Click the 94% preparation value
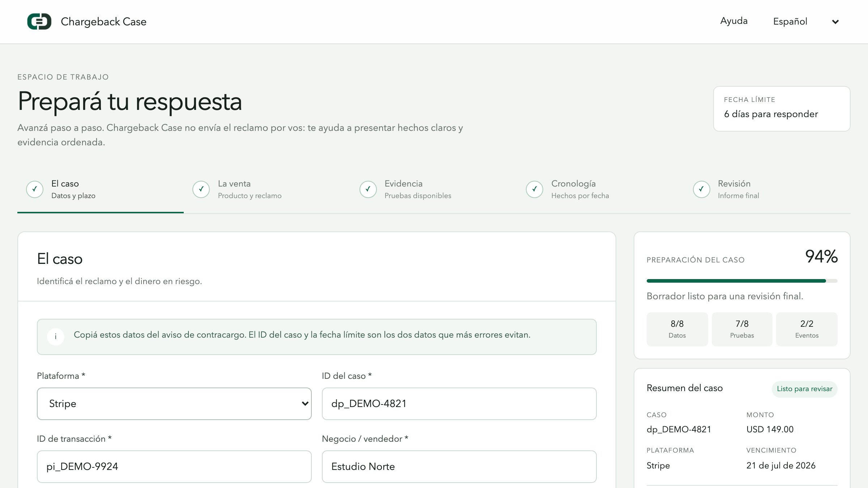 pyautogui.click(x=821, y=256)
